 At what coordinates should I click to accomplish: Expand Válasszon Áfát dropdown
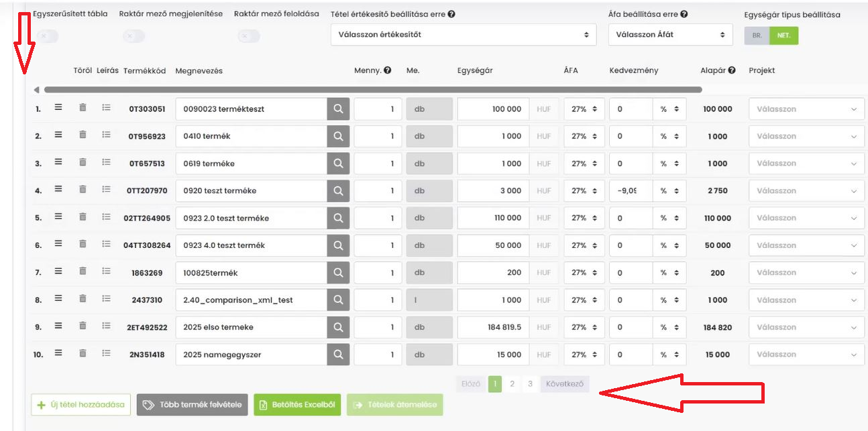(x=670, y=35)
